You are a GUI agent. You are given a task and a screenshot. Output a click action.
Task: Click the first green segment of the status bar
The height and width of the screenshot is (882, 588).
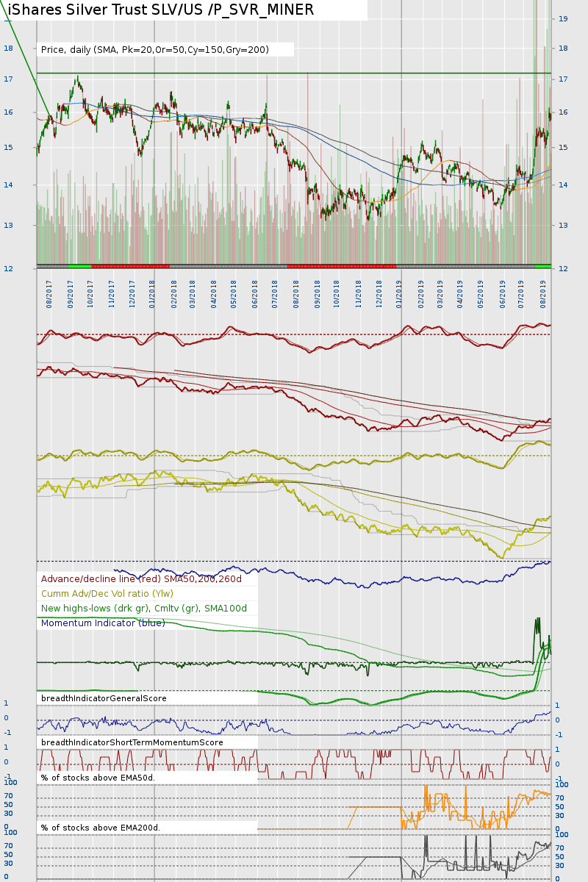tap(80, 266)
